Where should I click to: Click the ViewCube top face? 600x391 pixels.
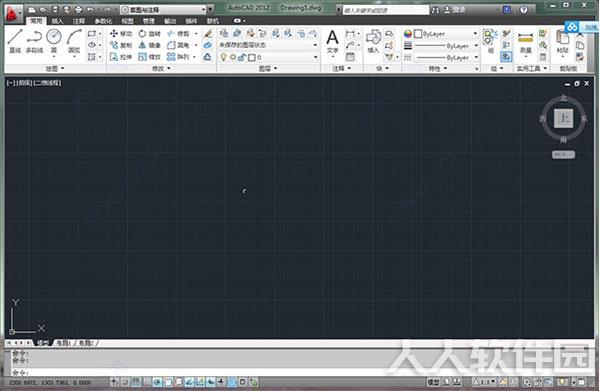[x=563, y=119]
